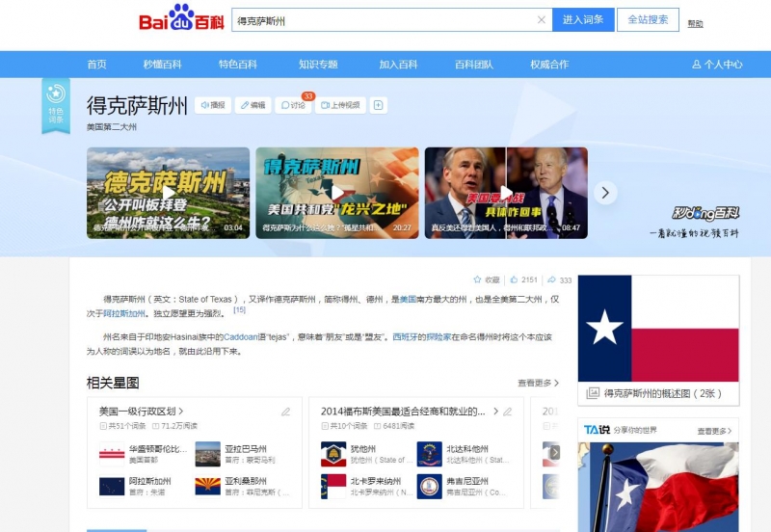The width and height of the screenshot is (771, 532).
Task: Open the 探险家 link
Action: pyautogui.click(x=439, y=336)
